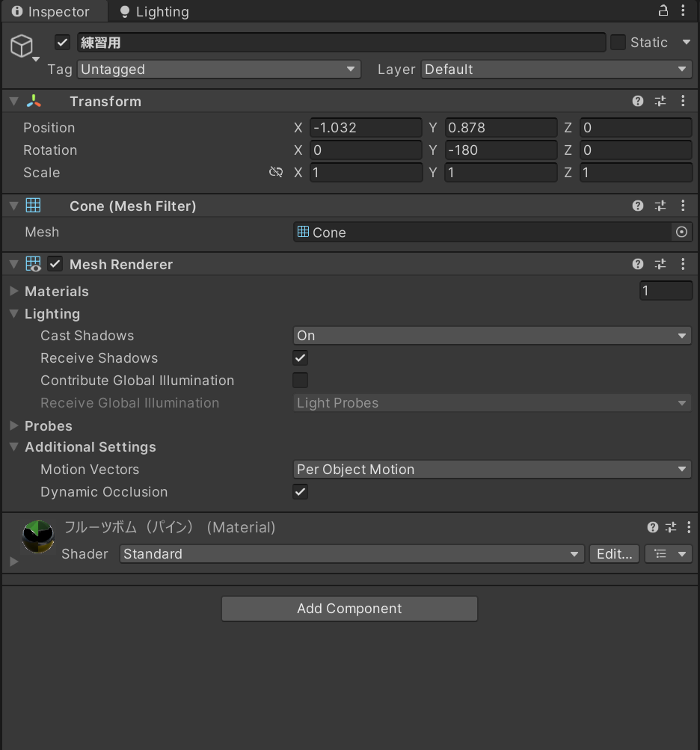Click the Add Component button
The width and height of the screenshot is (700, 750).
[349, 609]
